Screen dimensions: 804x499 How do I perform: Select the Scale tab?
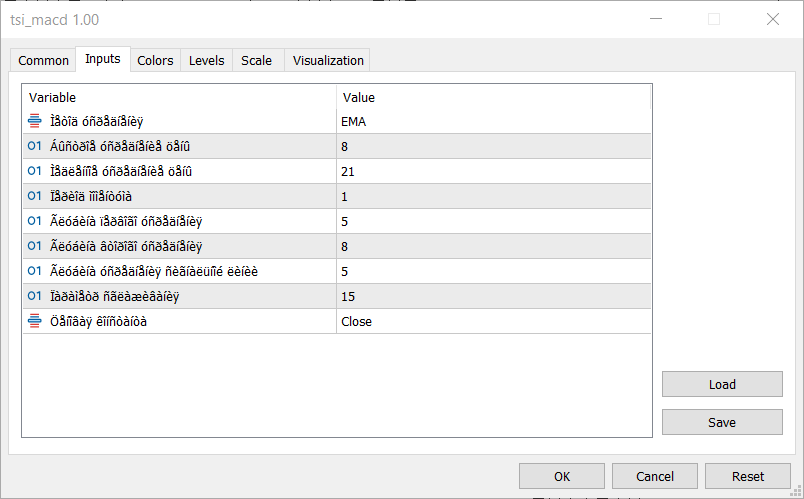click(x=256, y=61)
